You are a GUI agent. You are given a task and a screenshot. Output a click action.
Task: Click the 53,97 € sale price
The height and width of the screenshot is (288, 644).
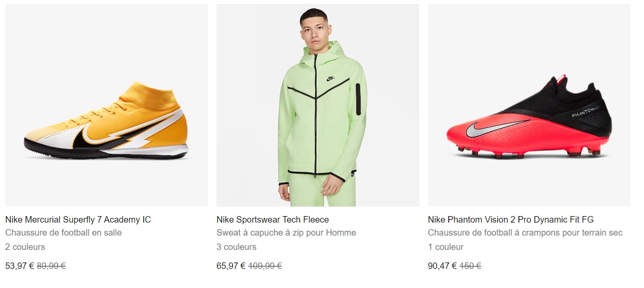click(19, 266)
